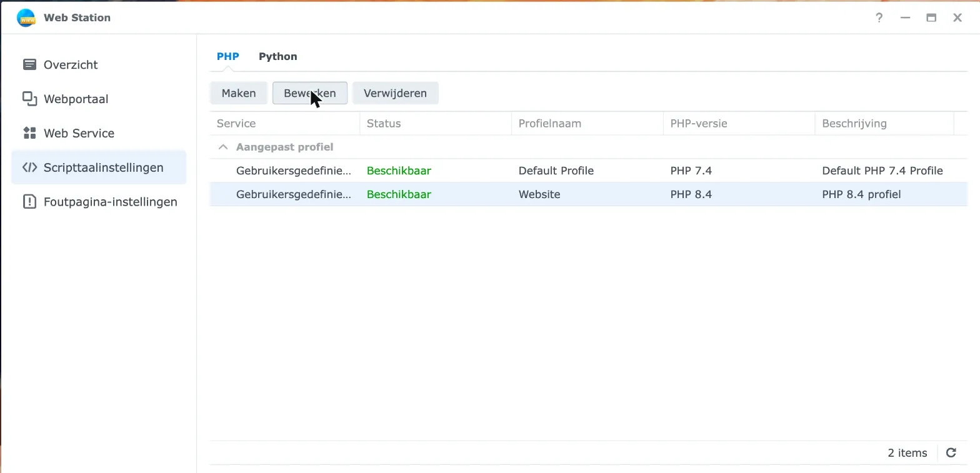Click the Scripttaalinstellingen code icon
The image size is (980, 473).
[x=29, y=167]
